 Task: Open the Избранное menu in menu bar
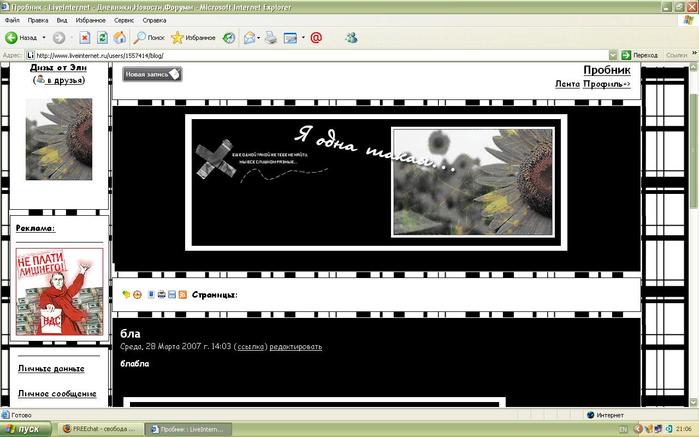pos(90,21)
